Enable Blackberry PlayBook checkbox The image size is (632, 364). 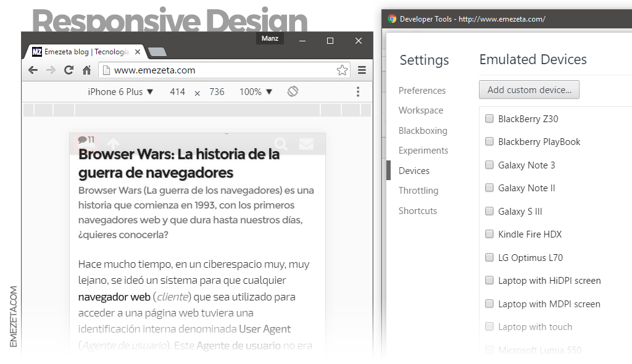pyautogui.click(x=489, y=141)
